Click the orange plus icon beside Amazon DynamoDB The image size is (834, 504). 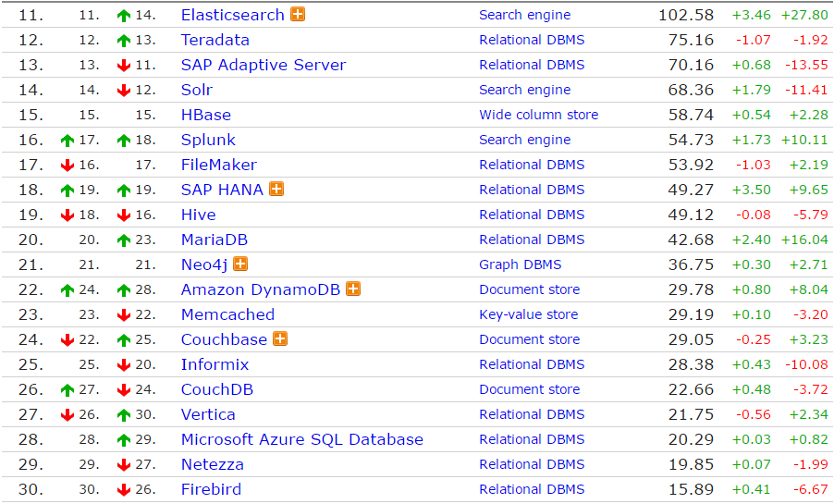pos(353,289)
